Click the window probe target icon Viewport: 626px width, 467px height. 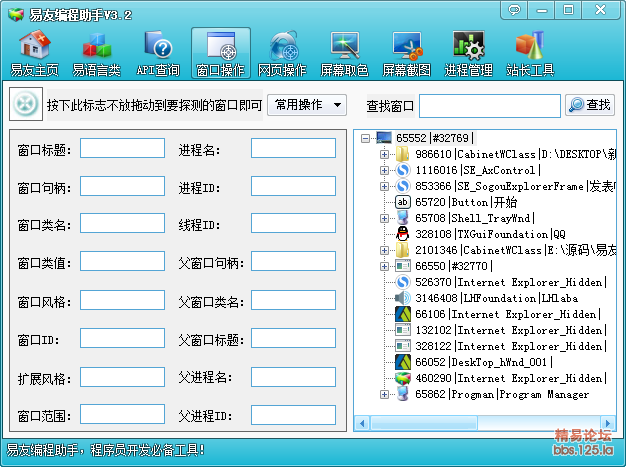click(x=26, y=104)
